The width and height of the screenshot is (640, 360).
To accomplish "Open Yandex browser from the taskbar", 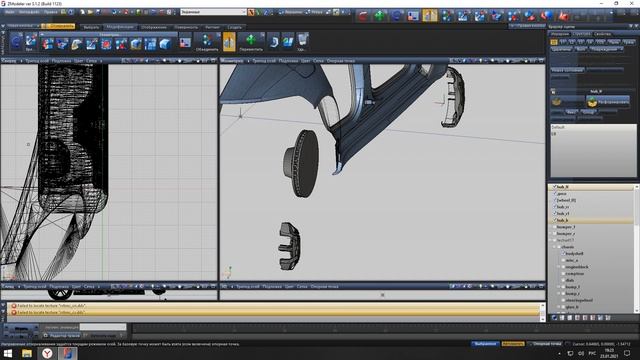I will coord(47,353).
